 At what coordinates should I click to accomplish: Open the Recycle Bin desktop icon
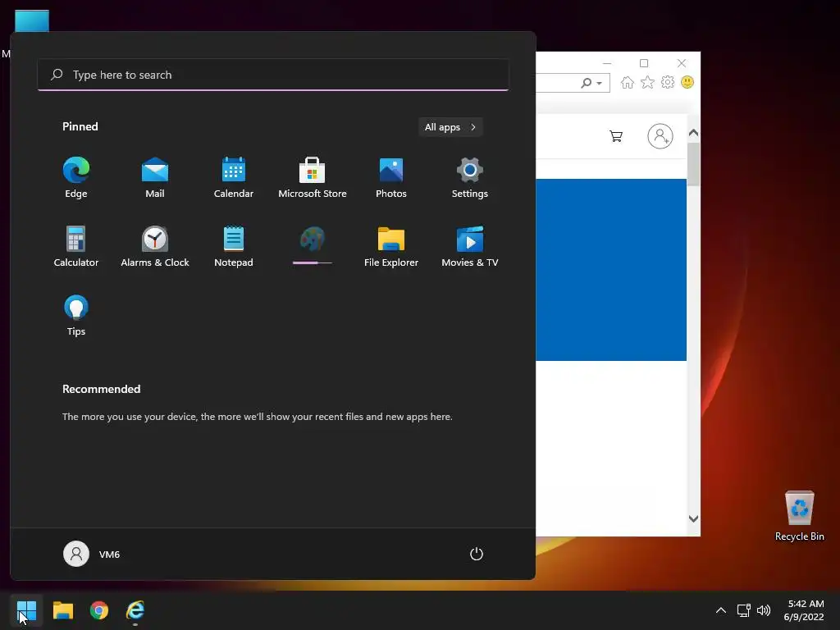click(x=799, y=515)
